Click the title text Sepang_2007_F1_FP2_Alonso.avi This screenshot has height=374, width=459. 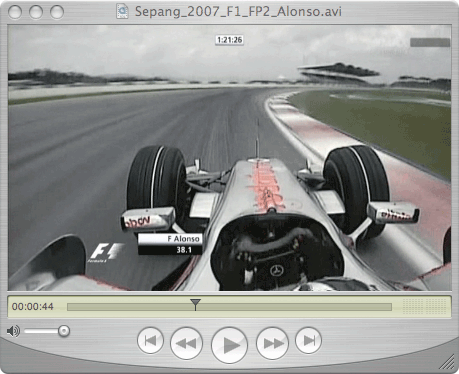point(238,12)
